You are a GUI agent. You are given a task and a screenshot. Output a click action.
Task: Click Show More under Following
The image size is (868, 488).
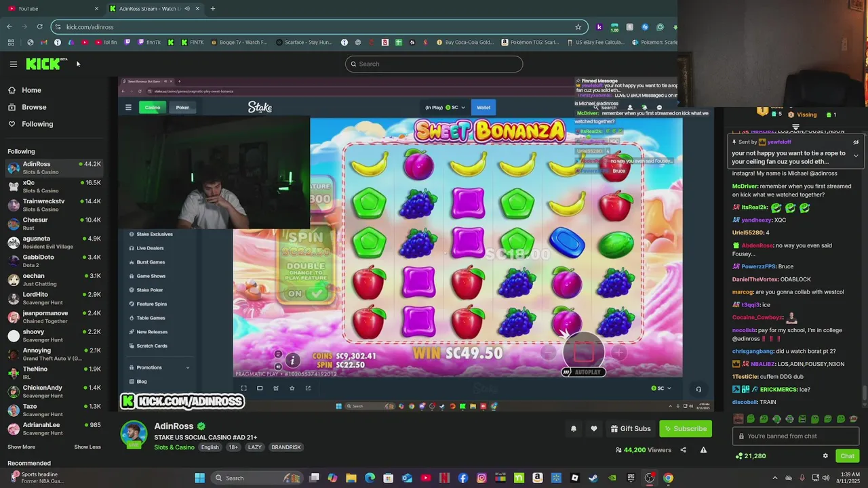pyautogui.click(x=21, y=447)
